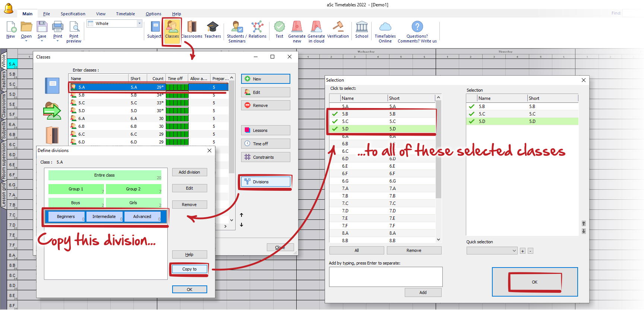Click Divisions button in Classes dialog

(266, 182)
